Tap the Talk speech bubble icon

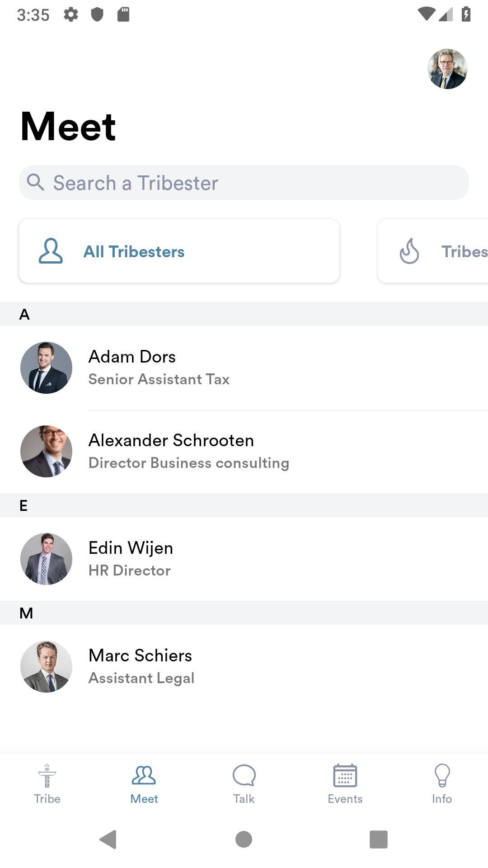[x=244, y=776]
